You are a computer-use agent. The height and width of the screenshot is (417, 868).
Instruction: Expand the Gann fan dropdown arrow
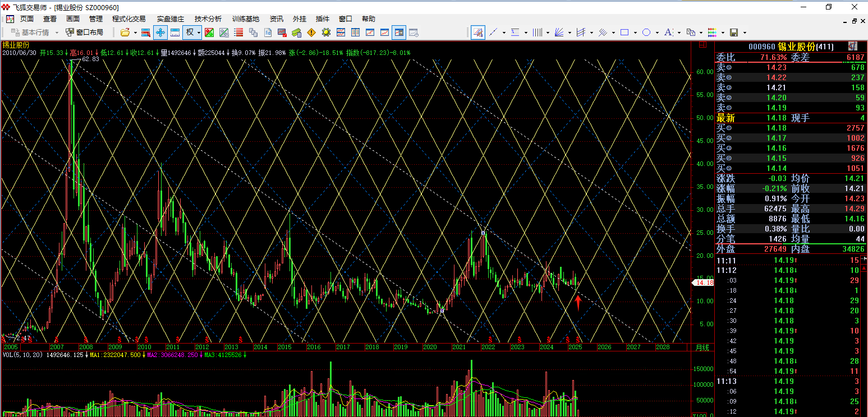[x=570, y=33]
